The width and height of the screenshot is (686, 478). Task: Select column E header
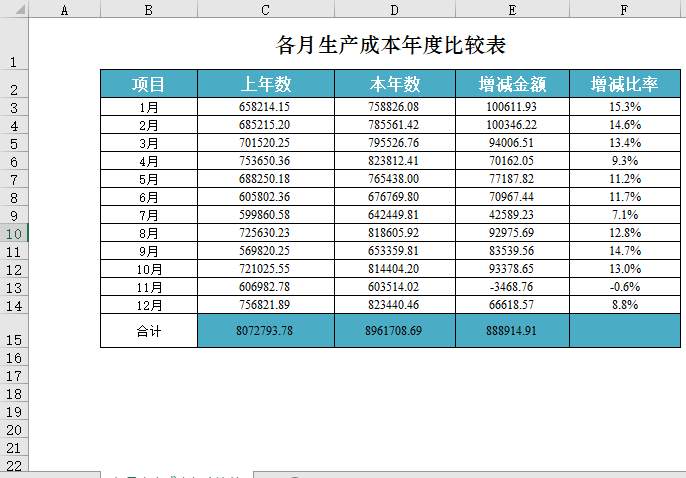click(x=512, y=9)
